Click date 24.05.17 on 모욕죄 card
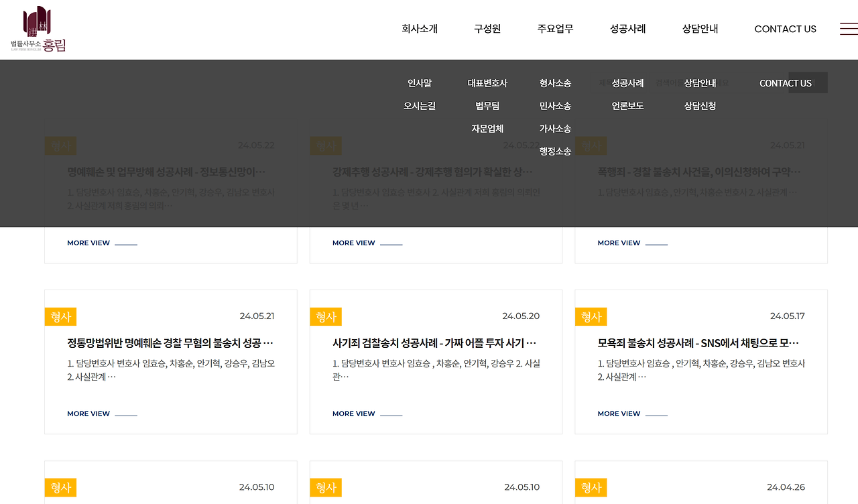 click(x=788, y=316)
